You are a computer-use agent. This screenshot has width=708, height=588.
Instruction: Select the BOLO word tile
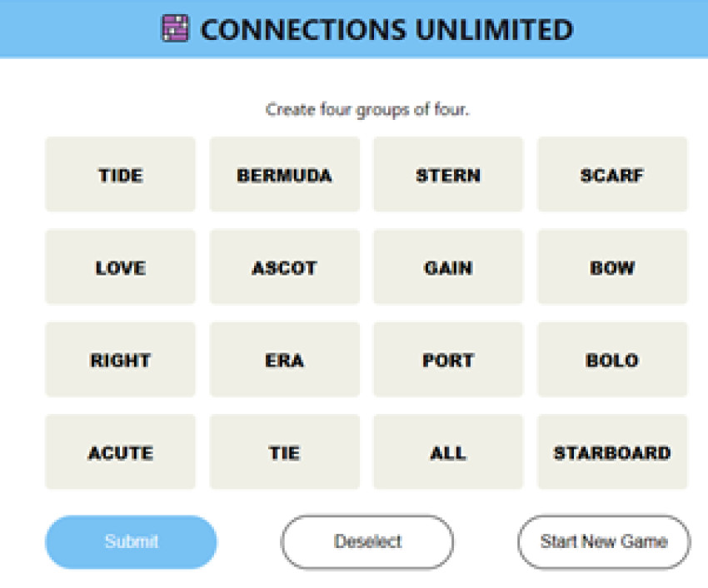pos(612,360)
